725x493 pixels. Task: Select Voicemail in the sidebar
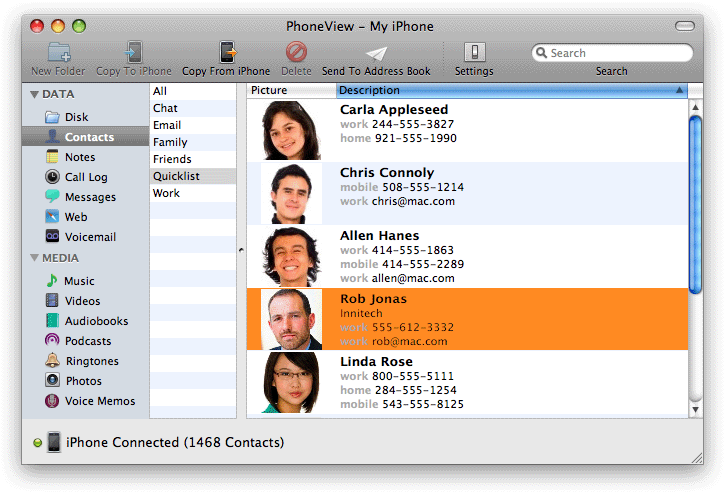tap(89, 237)
